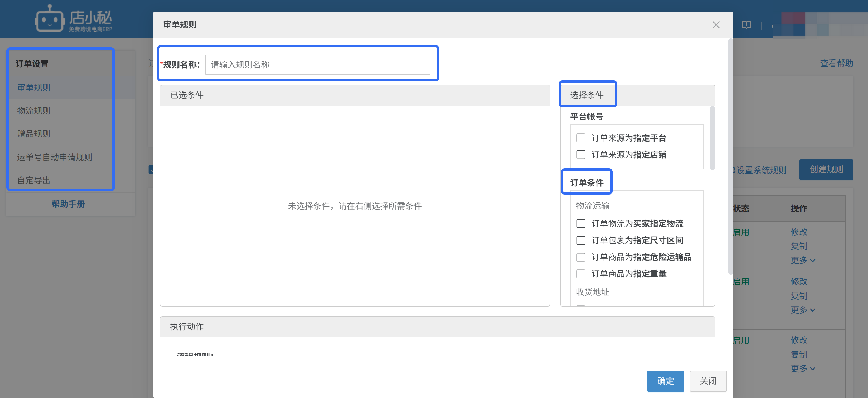The width and height of the screenshot is (868, 398).
Task: Click 复制 in the first rule row
Action: point(799,246)
